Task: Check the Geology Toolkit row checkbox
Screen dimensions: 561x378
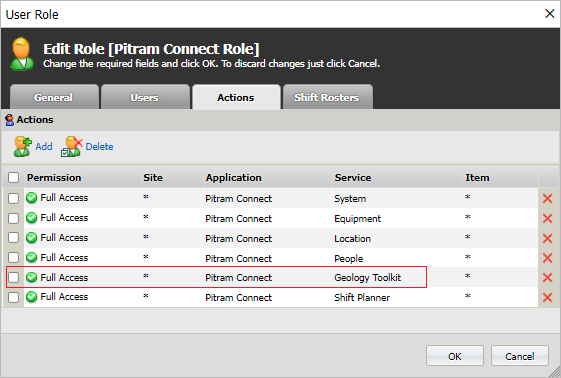Action: pyautogui.click(x=13, y=277)
